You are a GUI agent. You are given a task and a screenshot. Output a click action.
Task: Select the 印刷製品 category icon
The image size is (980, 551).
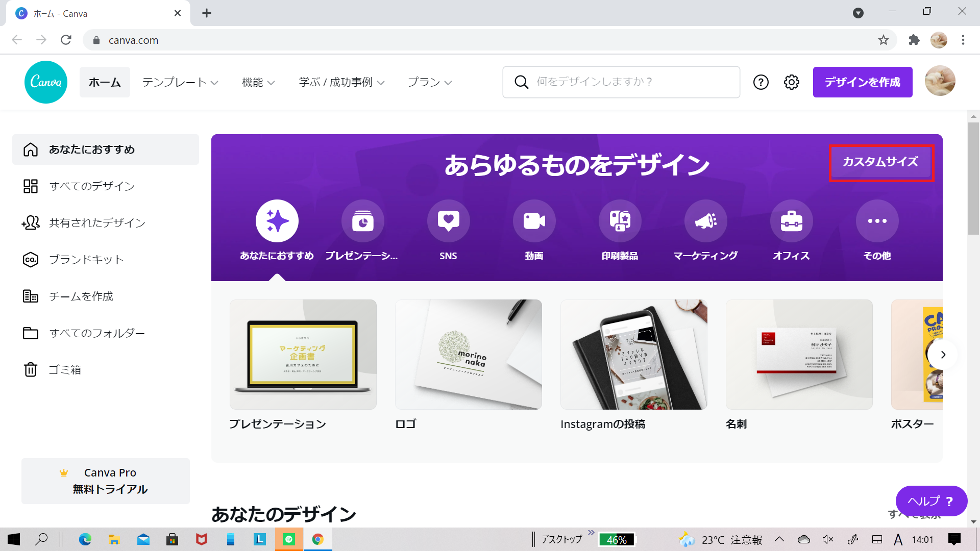(620, 221)
